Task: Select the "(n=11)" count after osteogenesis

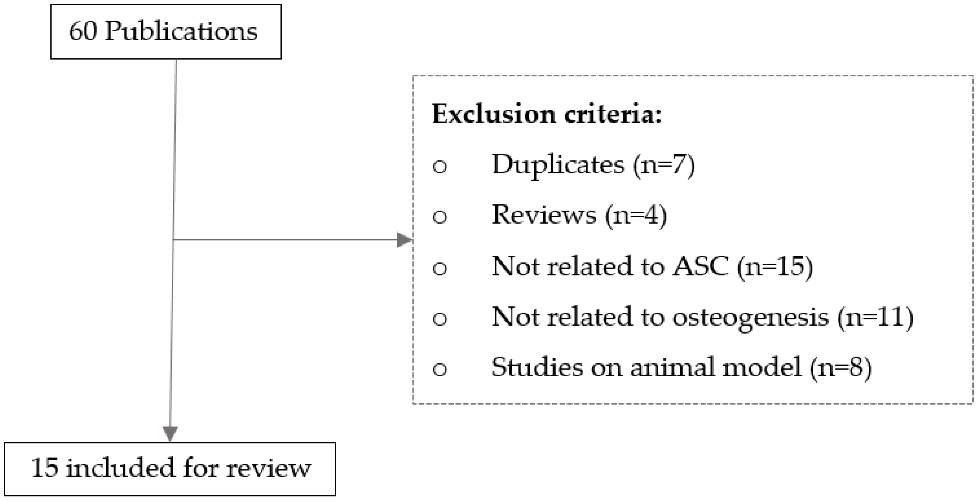Action: coord(875,318)
